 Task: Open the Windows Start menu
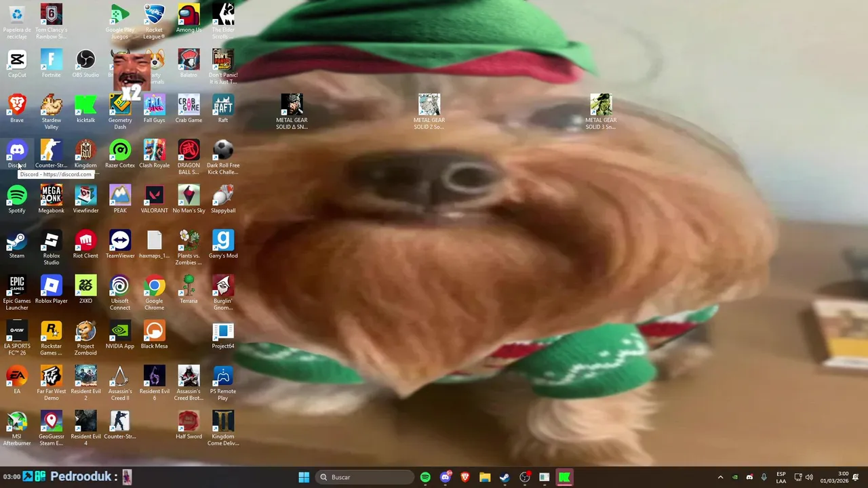[304, 477]
